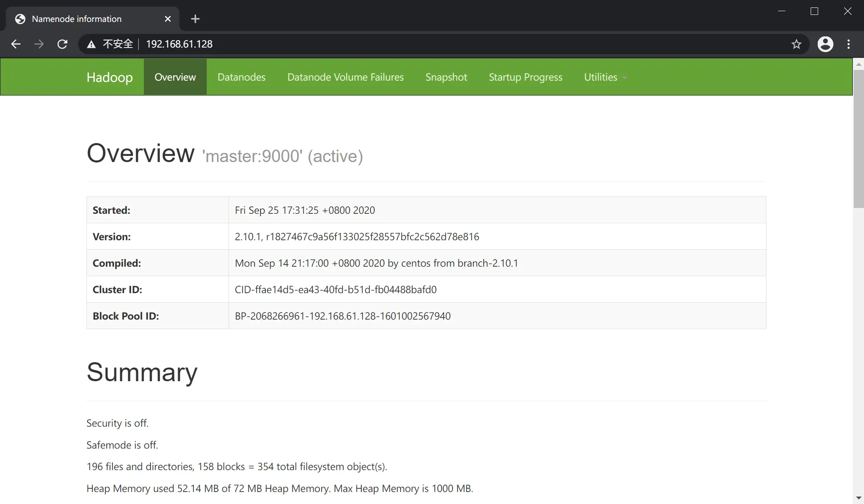Image resolution: width=864 pixels, height=504 pixels.
Task: Close the Namenode information tab
Action: [168, 19]
